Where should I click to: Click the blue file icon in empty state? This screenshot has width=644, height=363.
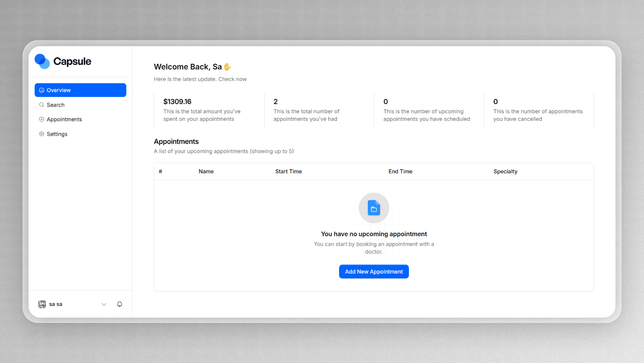[x=374, y=208]
